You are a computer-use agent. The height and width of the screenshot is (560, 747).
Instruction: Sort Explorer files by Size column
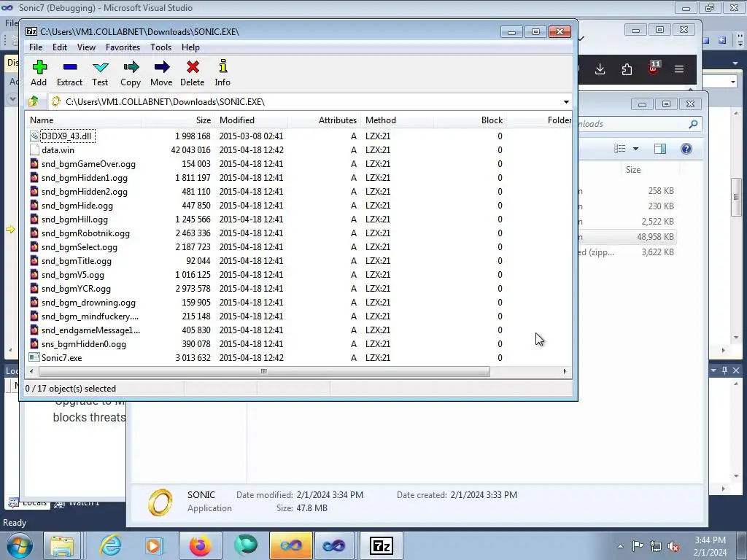pyautogui.click(x=632, y=169)
